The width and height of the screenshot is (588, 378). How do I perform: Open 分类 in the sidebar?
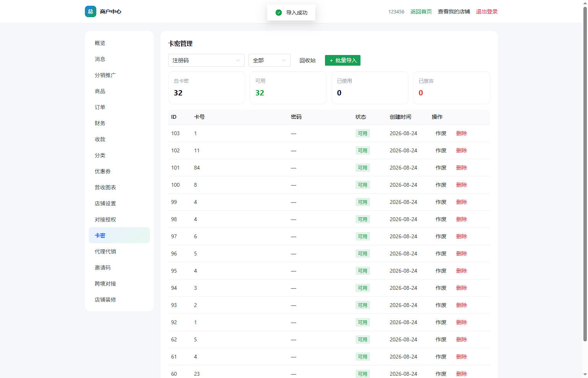(x=119, y=155)
